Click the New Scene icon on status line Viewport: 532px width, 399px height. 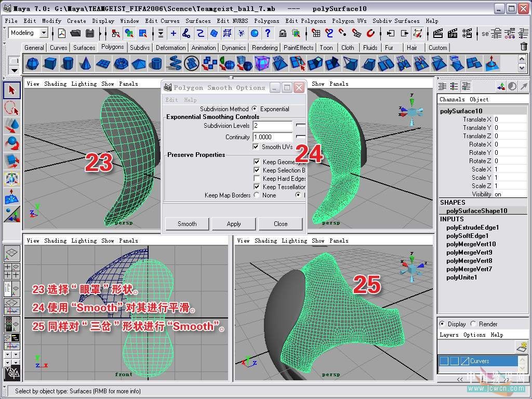(x=62, y=33)
